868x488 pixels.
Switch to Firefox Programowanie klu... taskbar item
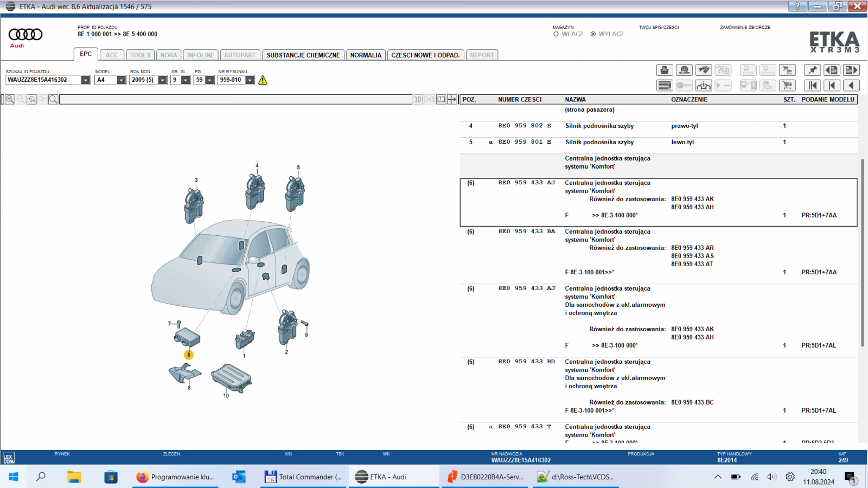pos(175,477)
